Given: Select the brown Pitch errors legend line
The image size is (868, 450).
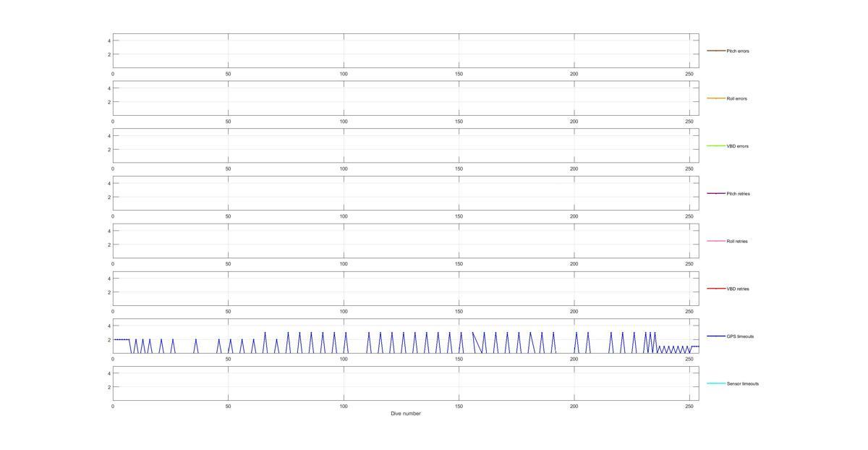Looking at the screenshot, I should click(x=716, y=51).
